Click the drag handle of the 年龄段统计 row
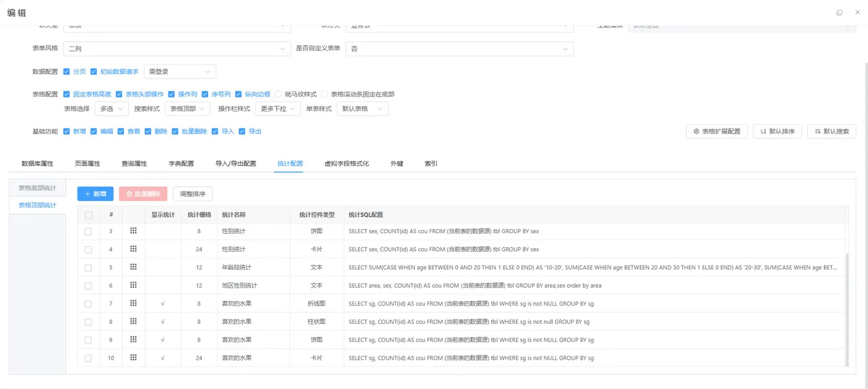Viewport: 868px width, 389px height. pos(133,267)
